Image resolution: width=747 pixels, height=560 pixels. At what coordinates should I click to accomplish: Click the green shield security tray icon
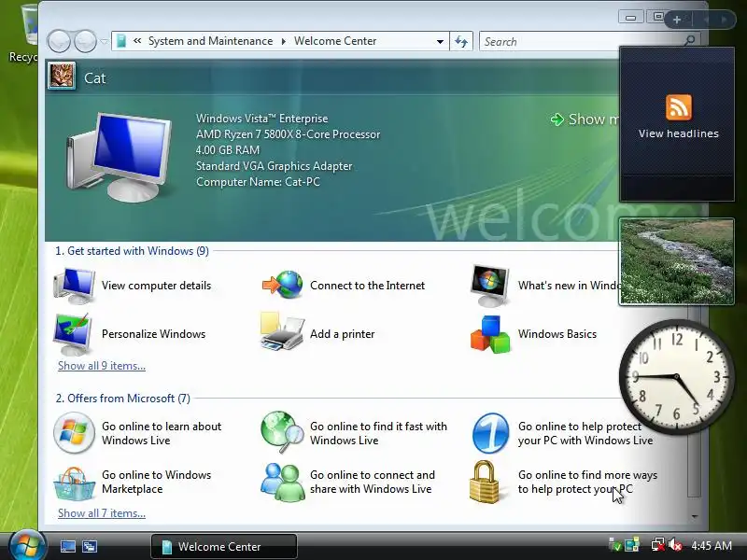click(615, 545)
